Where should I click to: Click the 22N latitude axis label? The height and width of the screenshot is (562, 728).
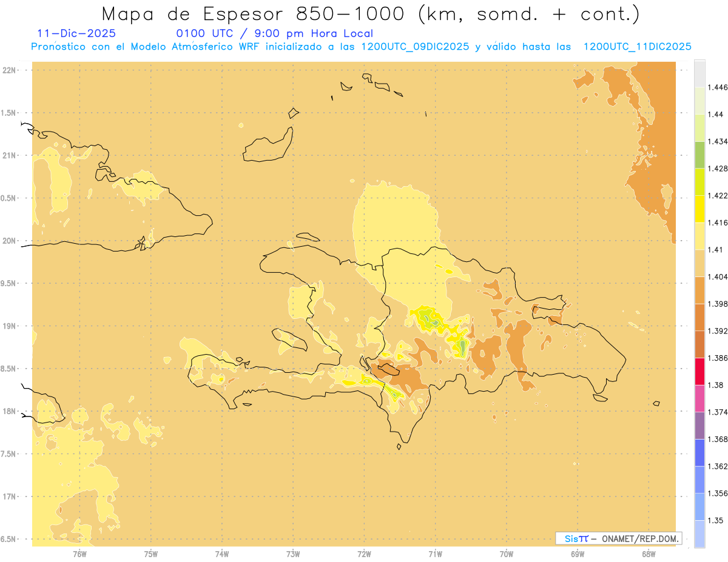(x=10, y=70)
